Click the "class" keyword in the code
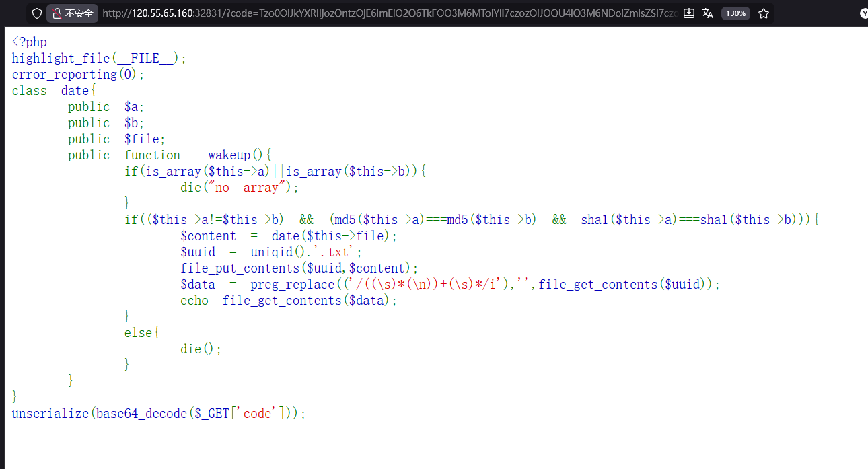Image resolution: width=868 pixels, height=469 pixels. (30, 91)
